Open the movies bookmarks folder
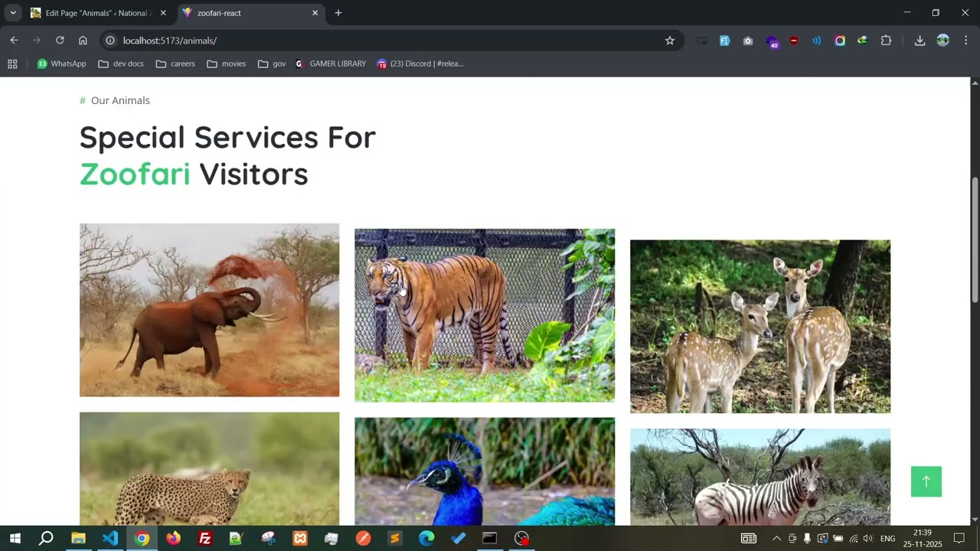 click(x=226, y=64)
